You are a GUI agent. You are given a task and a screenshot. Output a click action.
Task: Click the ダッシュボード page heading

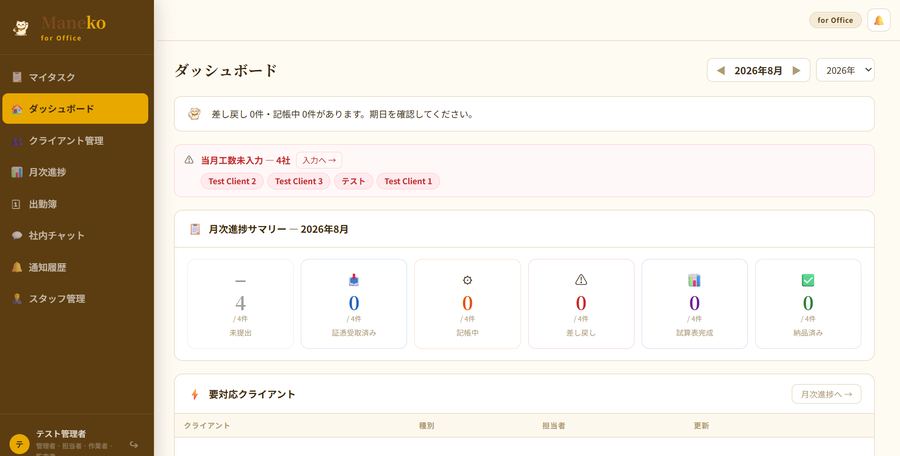click(x=226, y=71)
